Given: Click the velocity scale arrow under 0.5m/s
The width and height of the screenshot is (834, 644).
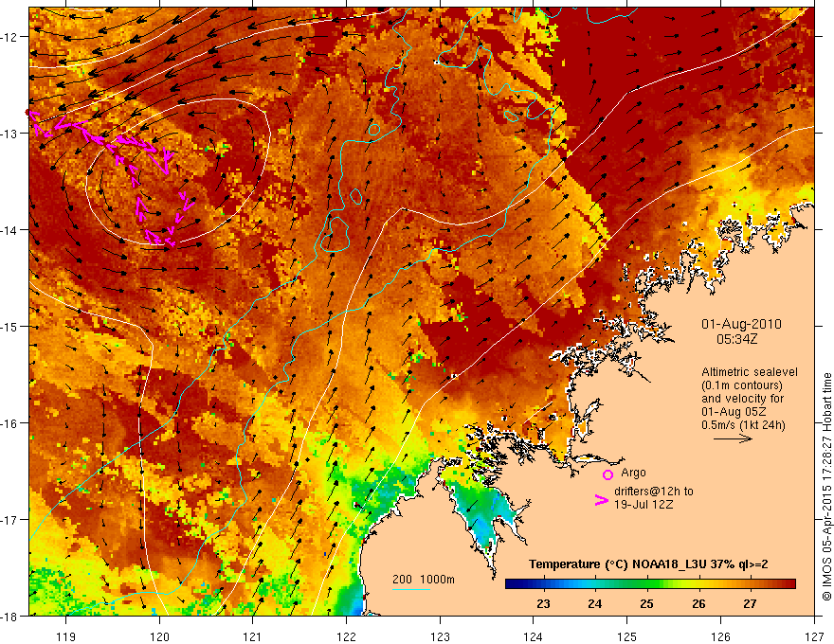Looking at the screenshot, I should tap(733, 438).
